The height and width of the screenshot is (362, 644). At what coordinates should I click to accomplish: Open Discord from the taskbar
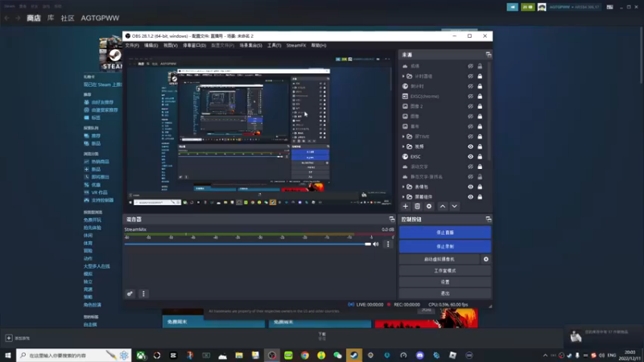point(419,356)
